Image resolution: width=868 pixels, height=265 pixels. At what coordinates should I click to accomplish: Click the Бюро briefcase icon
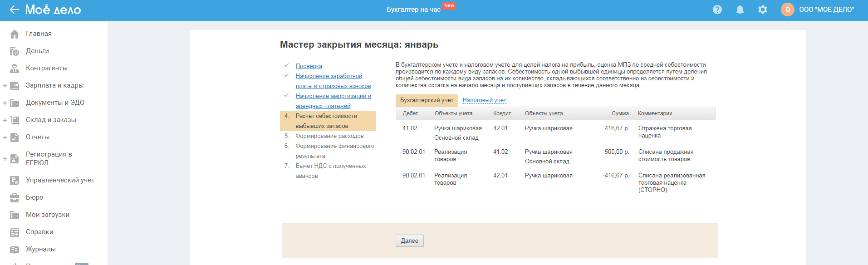[x=15, y=198]
